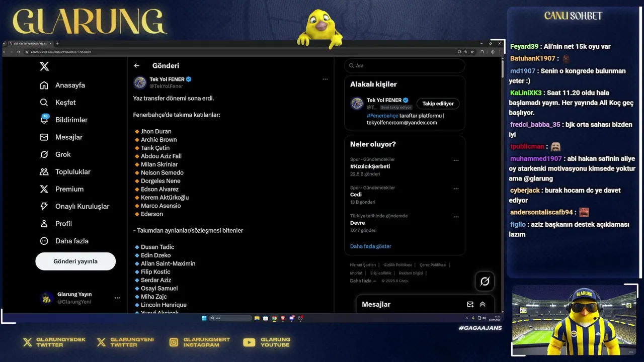Screen dimensions: 644x362
Task: Click the #Fenerbahçe hashtag link
Action: 382,116
